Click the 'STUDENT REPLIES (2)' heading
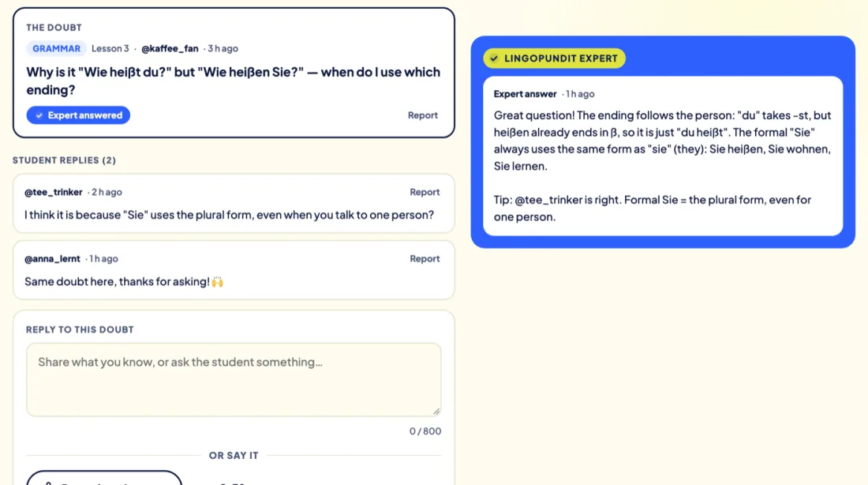The height and width of the screenshot is (485, 868). [64, 160]
